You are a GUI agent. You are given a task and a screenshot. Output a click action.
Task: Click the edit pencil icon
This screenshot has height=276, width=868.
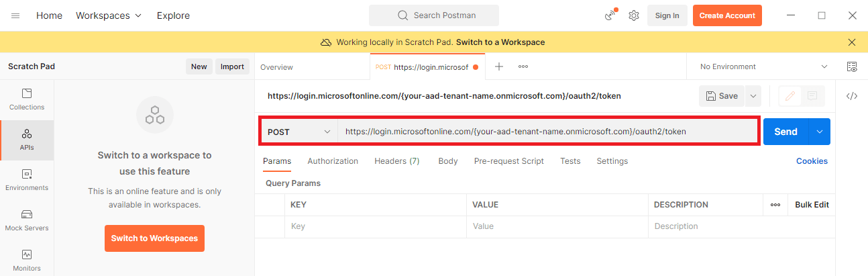coord(790,96)
